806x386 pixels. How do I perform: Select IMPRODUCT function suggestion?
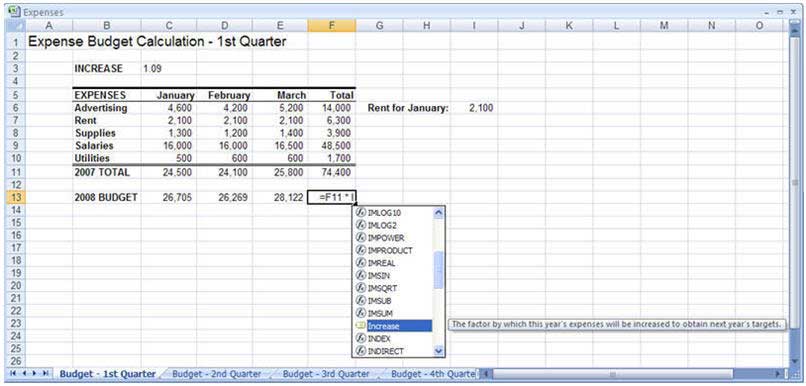[394, 250]
